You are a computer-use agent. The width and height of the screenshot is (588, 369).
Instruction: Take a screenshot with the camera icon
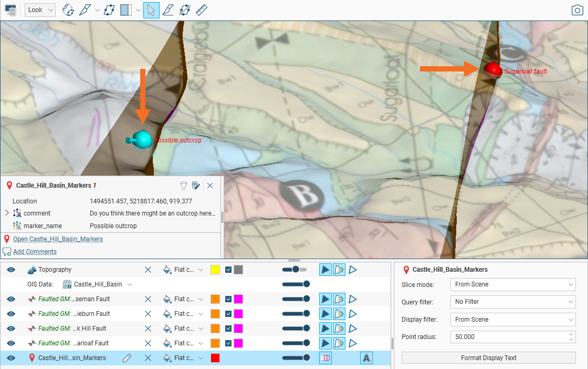(x=577, y=10)
